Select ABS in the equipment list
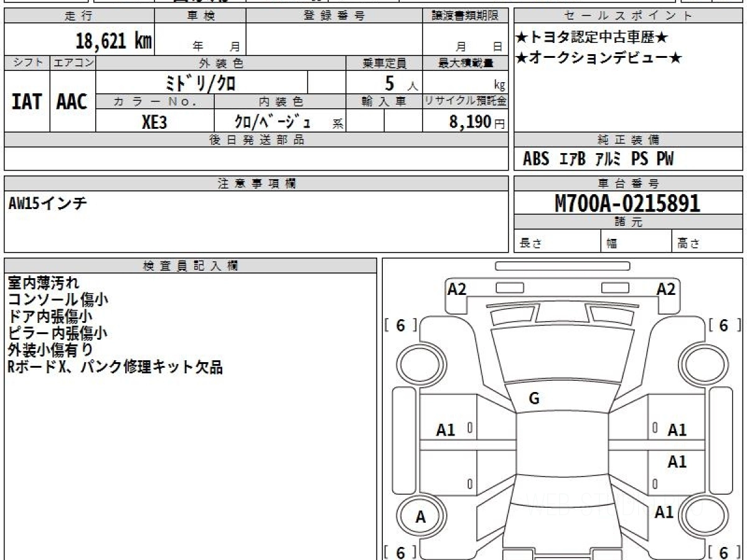 tap(536, 159)
